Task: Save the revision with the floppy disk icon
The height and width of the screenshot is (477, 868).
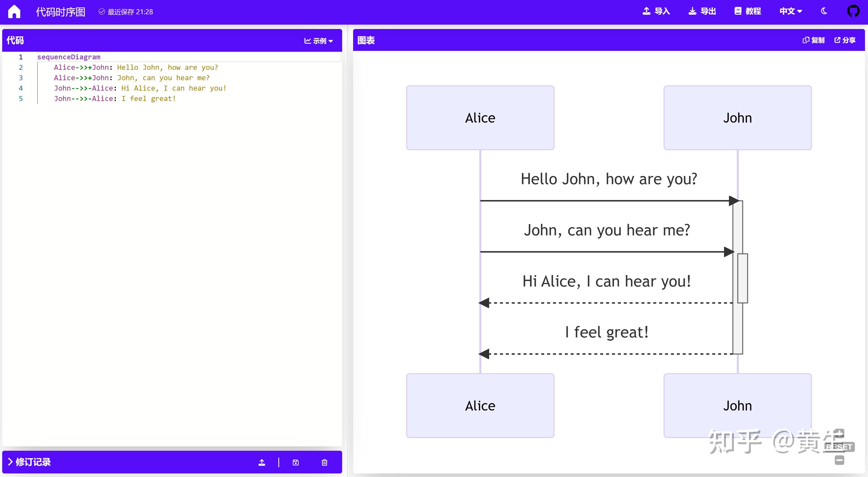Action: click(296, 462)
